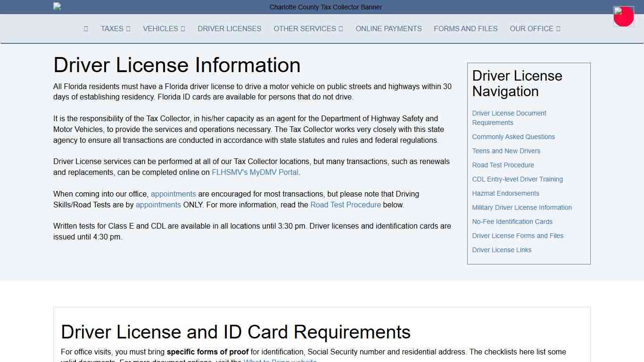
Task: Open No-Fee Identification Cards page
Action: 512,222
